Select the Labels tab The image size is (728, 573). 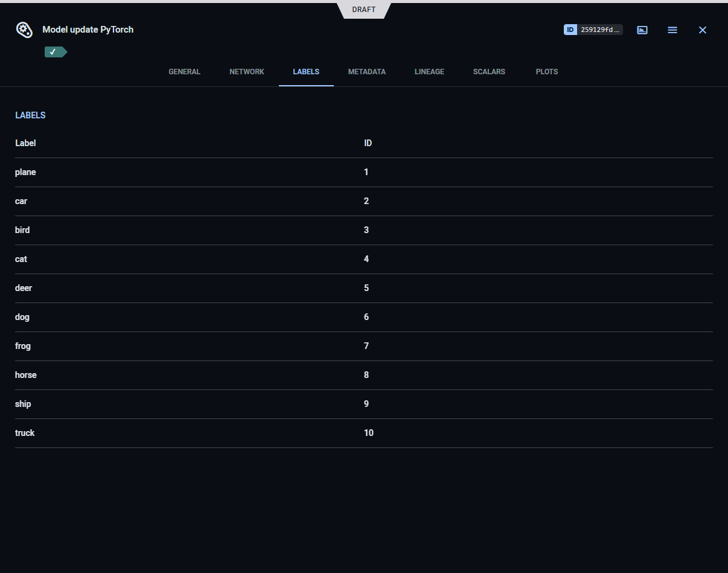click(x=306, y=72)
